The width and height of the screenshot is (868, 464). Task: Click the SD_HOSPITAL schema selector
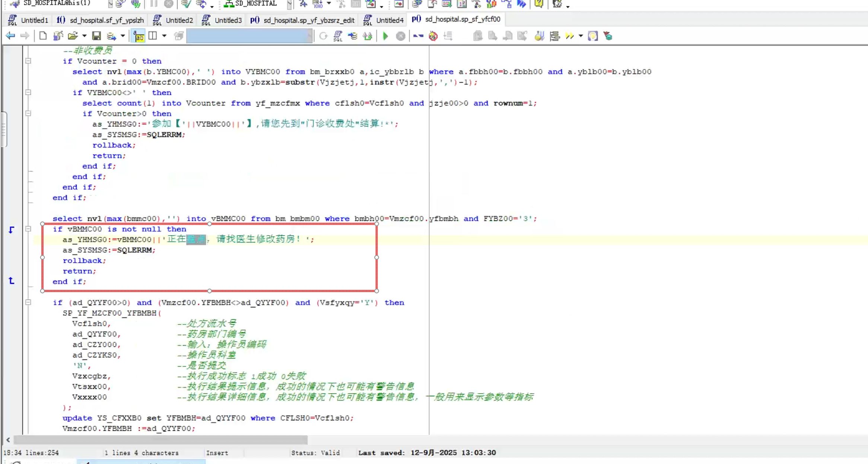coord(256,4)
